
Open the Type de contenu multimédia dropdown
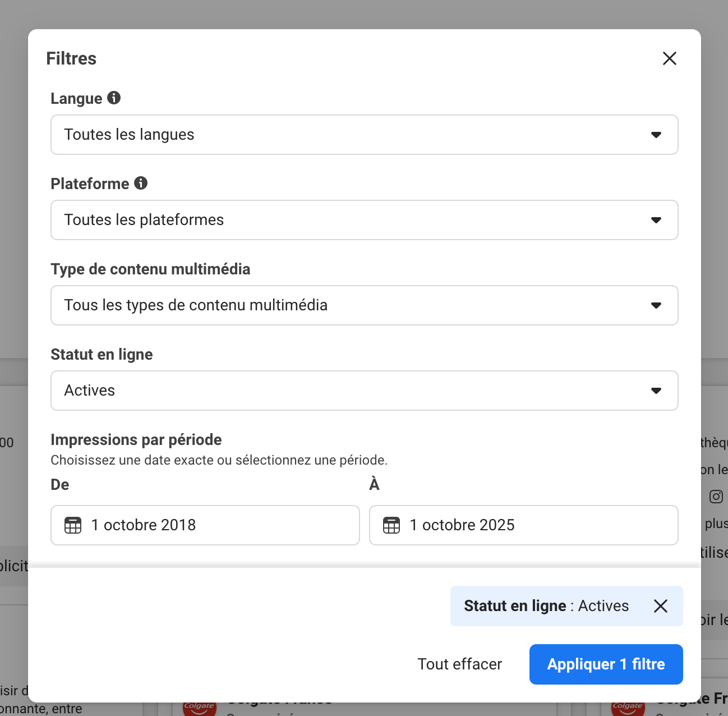pyautogui.click(x=364, y=305)
